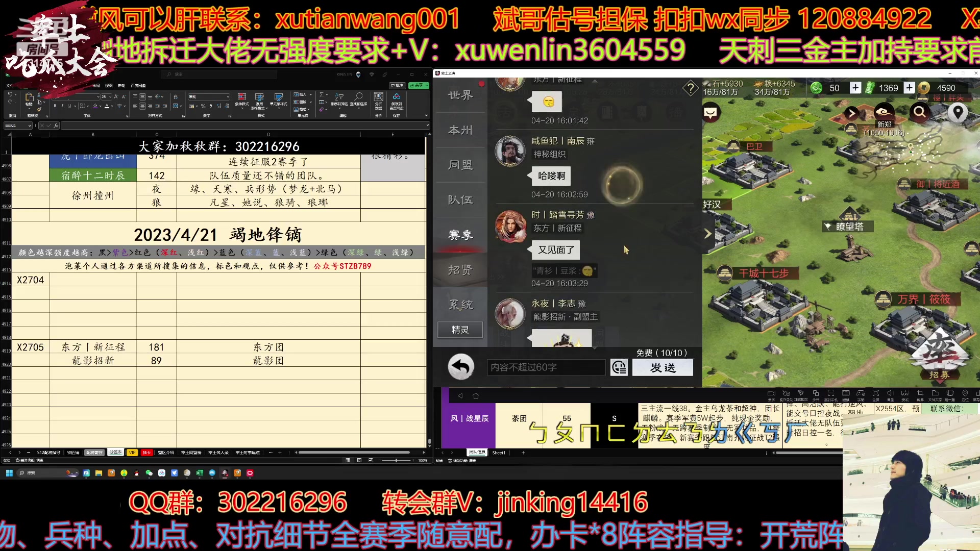Click the Excel zoom slider handle

397,460
